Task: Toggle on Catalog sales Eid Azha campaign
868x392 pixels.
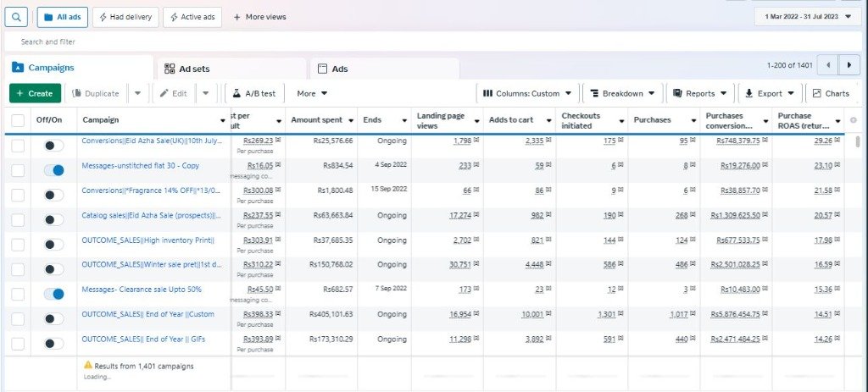Action: tap(53, 220)
